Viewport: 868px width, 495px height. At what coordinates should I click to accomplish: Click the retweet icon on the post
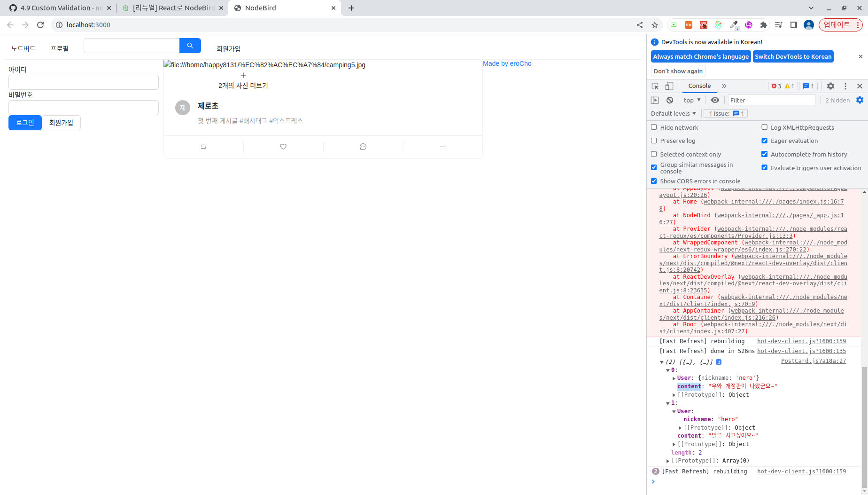point(203,147)
